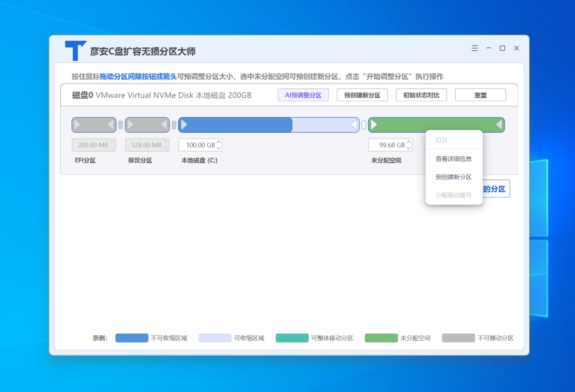Screen dimensions: 575x392
Task: Click the 未分配空间 label under the green bar
Action: 387,160
